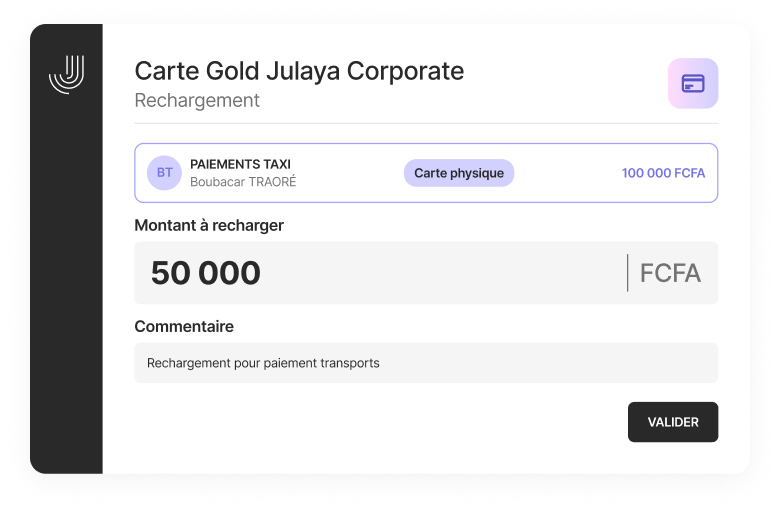Click the FCFA currency suffix

[x=670, y=273]
